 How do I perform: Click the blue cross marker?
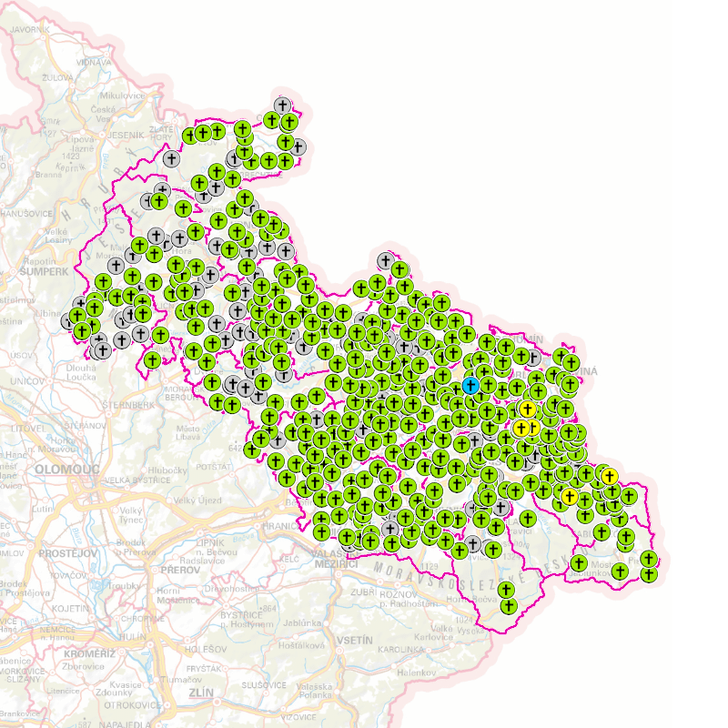(x=470, y=386)
